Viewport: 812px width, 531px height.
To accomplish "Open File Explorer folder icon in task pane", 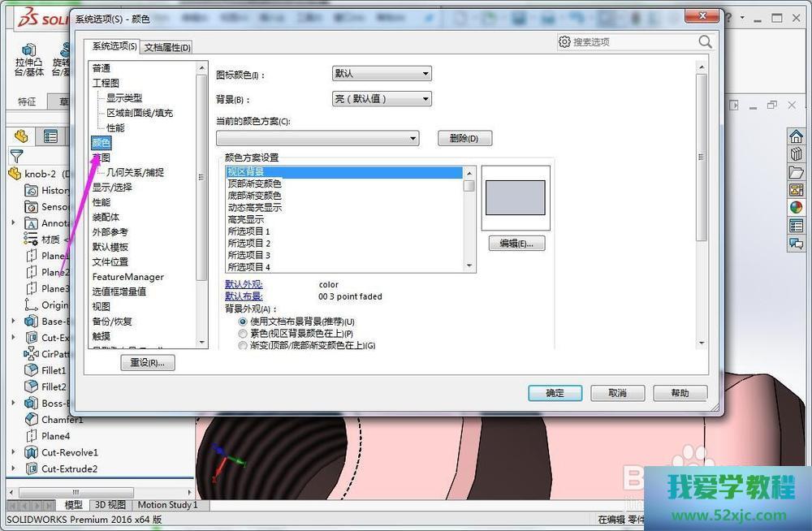I will pyautogui.click(x=796, y=172).
